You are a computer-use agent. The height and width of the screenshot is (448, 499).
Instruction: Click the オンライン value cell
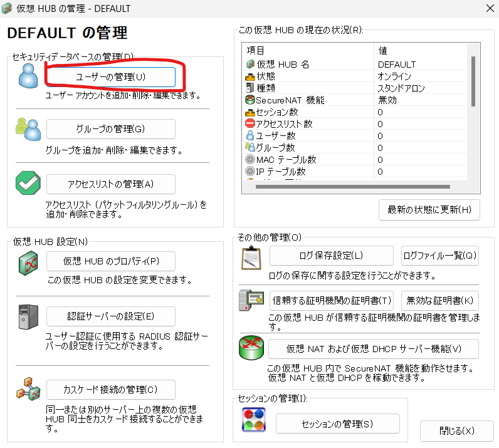click(394, 76)
